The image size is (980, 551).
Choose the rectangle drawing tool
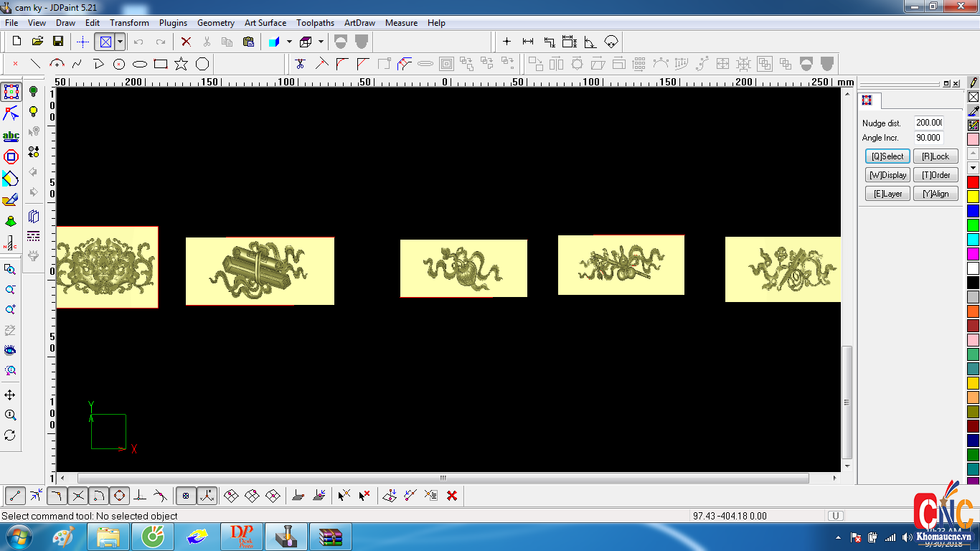161,64
